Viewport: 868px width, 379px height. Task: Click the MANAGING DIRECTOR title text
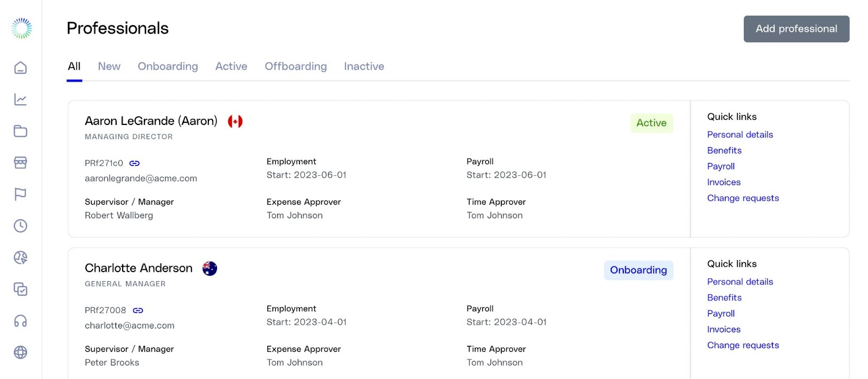point(129,137)
